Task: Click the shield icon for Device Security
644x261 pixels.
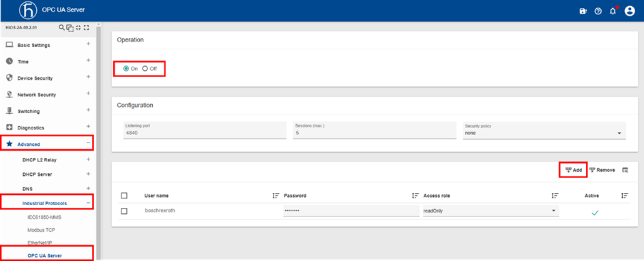Action: tap(10, 78)
